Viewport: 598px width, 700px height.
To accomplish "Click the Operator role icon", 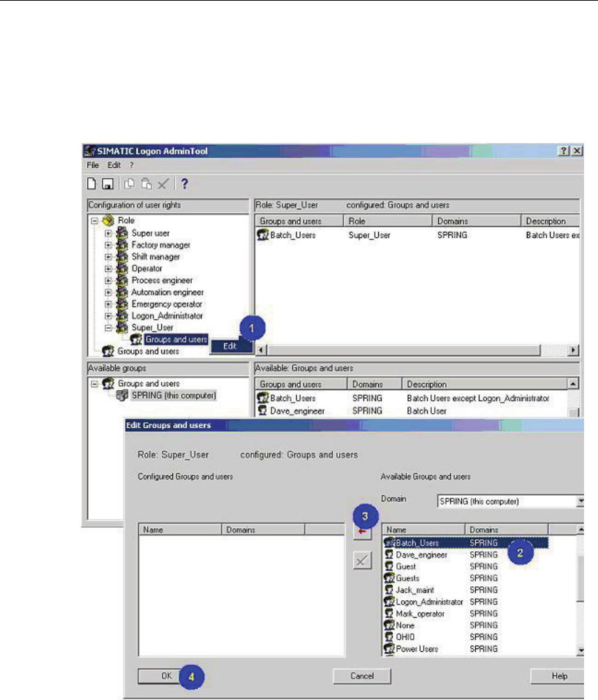I will pyautogui.click(x=122, y=268).
